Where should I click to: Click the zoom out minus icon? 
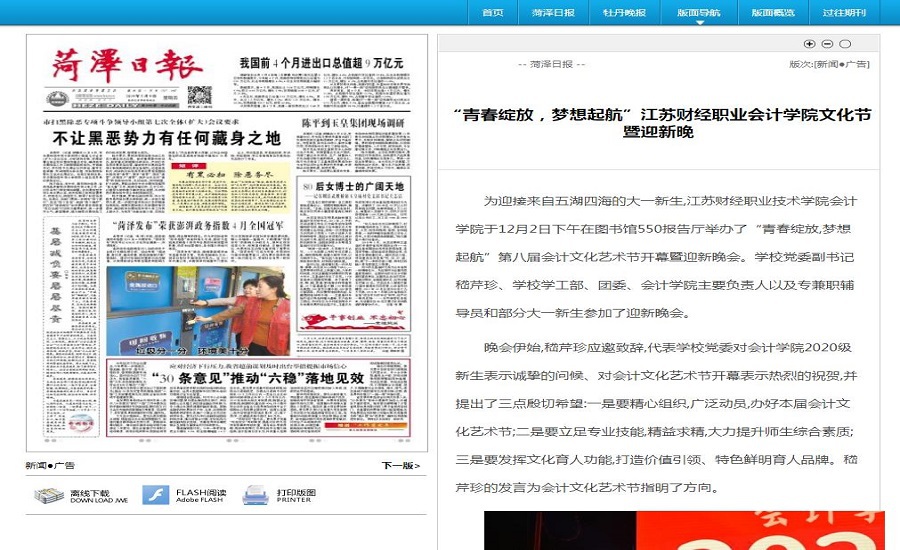click(827, 44)
